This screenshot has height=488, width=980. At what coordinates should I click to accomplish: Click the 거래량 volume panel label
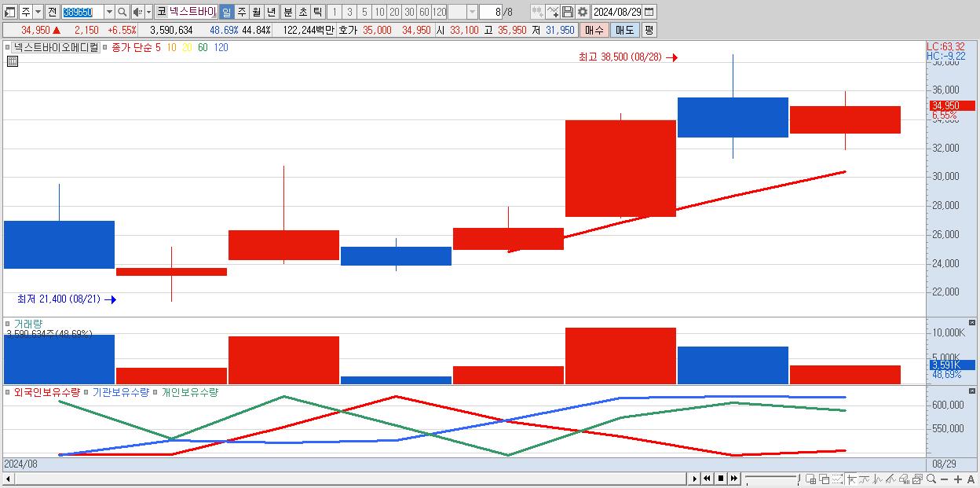pyautogui.click(x=28, y=324)
